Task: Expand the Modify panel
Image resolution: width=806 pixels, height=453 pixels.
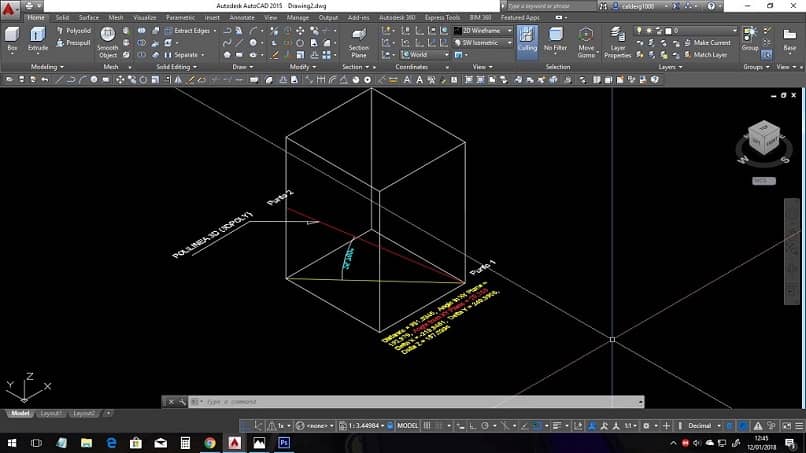Action: click(x=303, y=67)
